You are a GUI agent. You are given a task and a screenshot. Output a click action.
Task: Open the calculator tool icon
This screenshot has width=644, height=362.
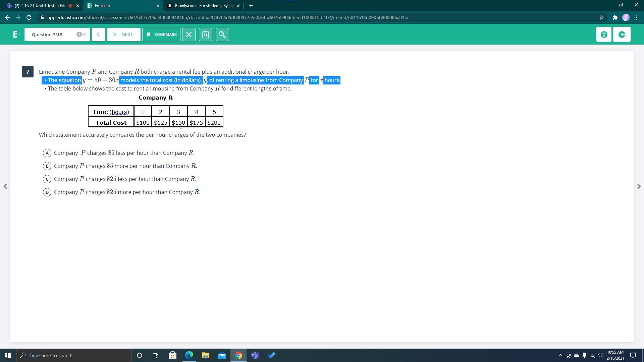[x=206, y=35]
